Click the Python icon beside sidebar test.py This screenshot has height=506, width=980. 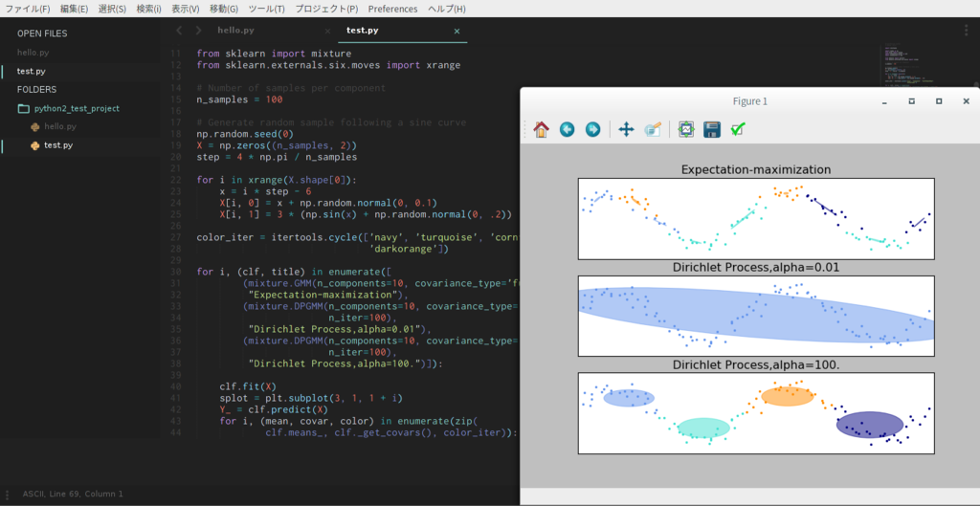pos(35,145)
